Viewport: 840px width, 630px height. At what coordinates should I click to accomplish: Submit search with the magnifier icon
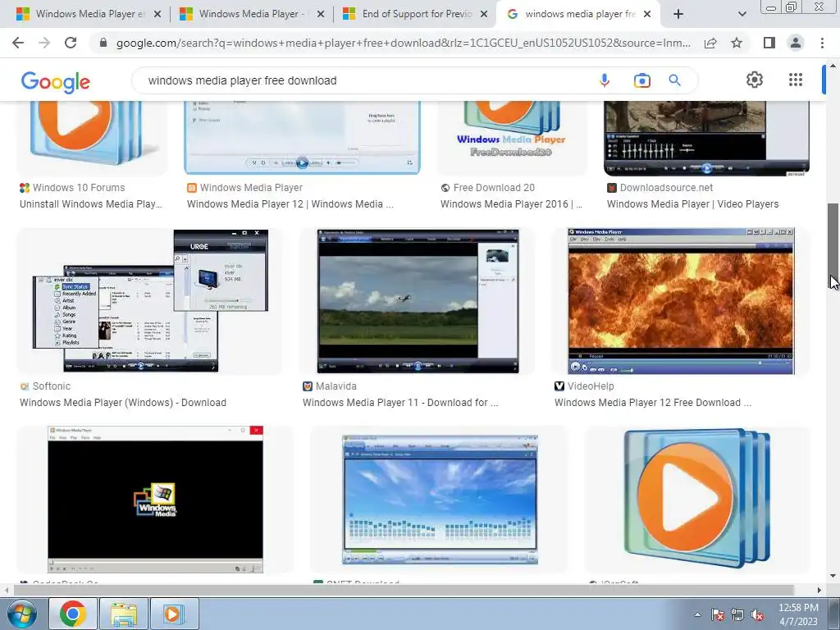click(x=674, y=80)
